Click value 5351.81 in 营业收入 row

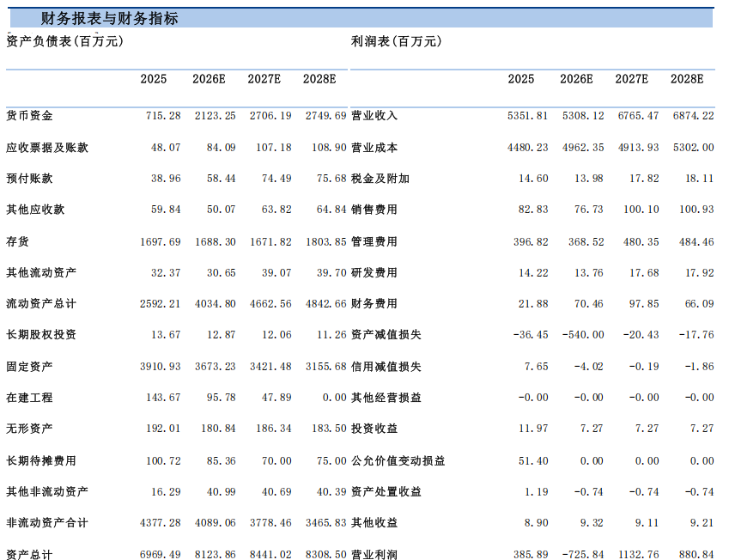pyautogui.click(x=528, y=115)
